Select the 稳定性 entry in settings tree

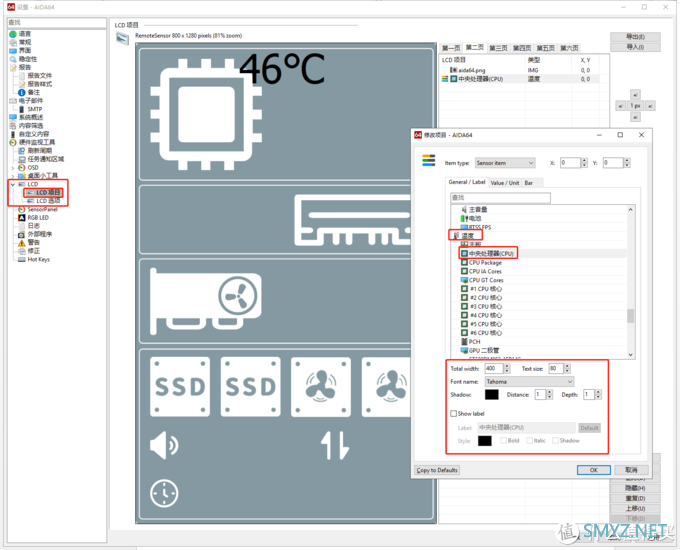(28, 59)
